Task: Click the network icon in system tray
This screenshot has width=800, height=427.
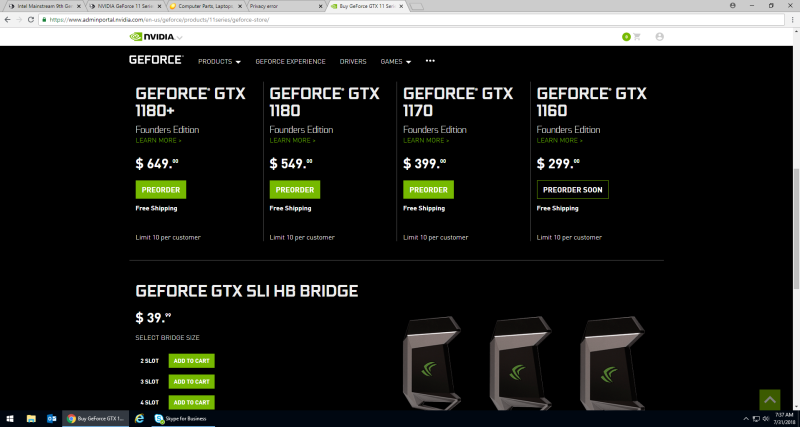Action: pos(756,419)
